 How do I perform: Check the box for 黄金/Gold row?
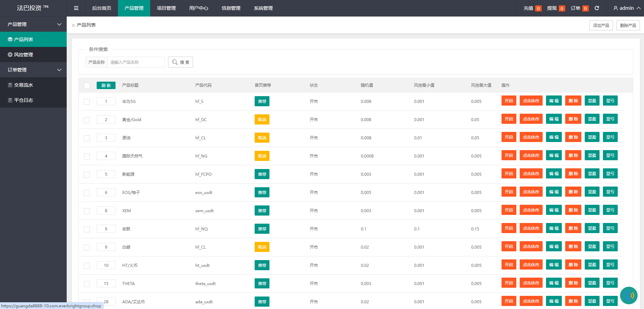point(87,120)
